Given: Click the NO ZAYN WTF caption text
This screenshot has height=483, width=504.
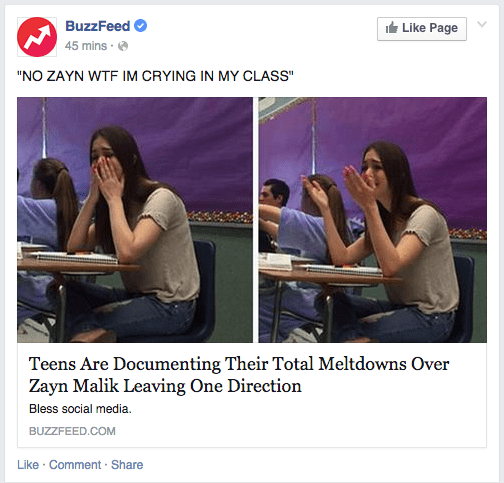Looking at the screenshot, I should point(156,76).
